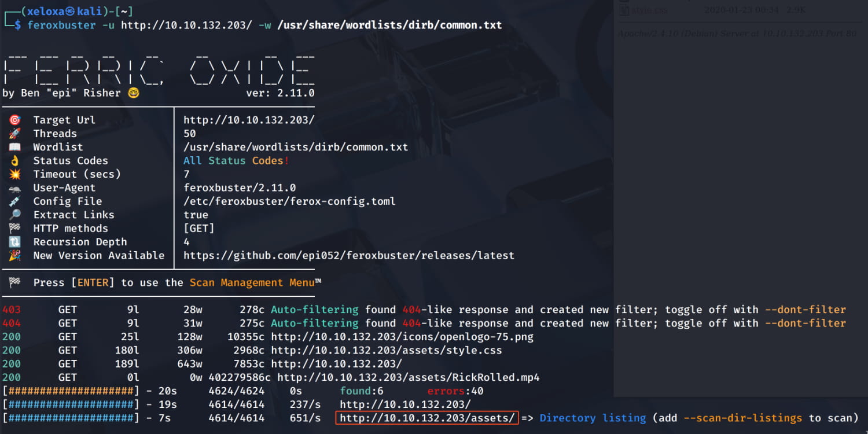Open the assets/style.css result URL
This screenshot has width=868, height=434.
point(386,350)
